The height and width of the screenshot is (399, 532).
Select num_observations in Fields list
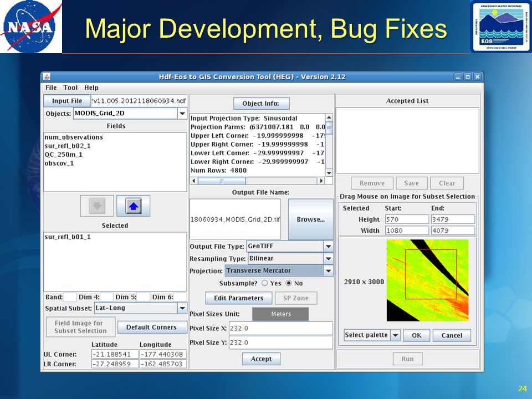[74, 137]
